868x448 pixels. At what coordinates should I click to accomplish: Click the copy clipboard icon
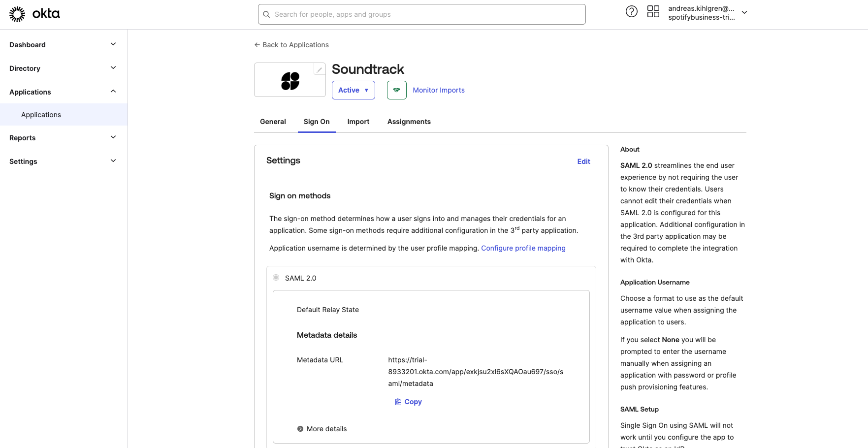398,402
